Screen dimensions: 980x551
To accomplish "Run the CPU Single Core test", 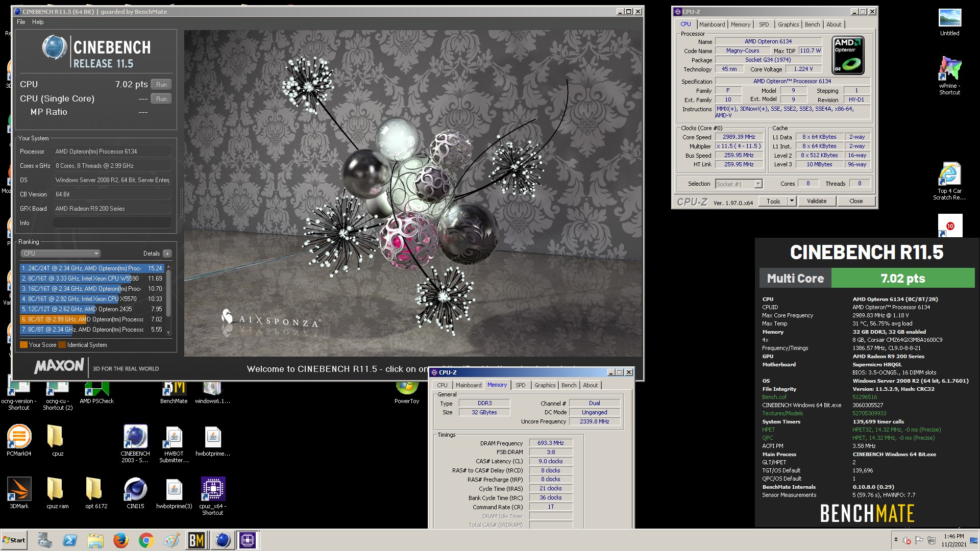I will pyautogui.click(x=161, y=99).
